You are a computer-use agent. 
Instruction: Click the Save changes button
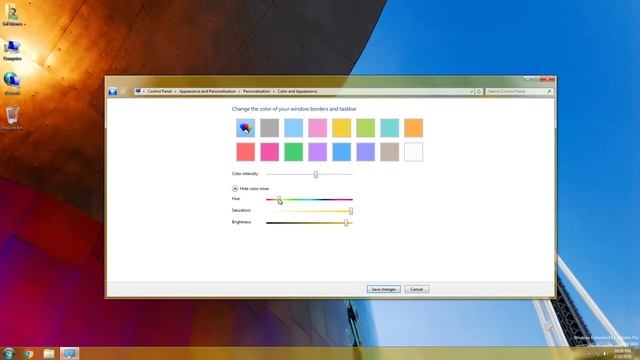click(x=384, y=289)
